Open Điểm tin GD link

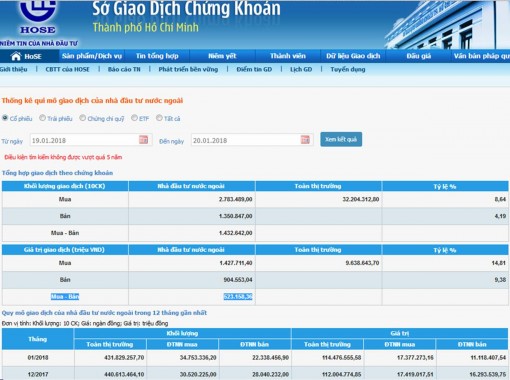click(254, 69)
